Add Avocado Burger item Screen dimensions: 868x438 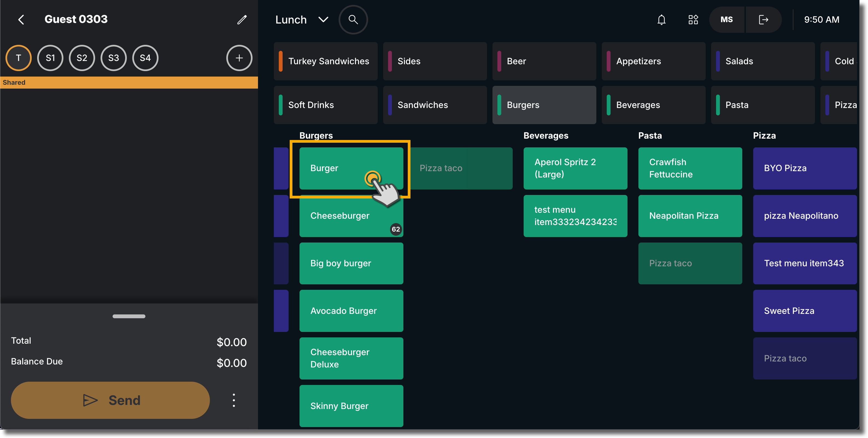(x=351, y=311)
